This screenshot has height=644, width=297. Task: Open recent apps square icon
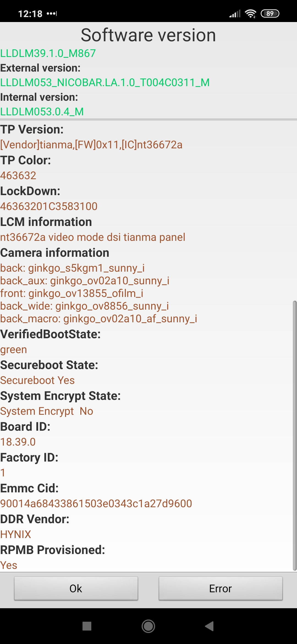pos(87,626)
